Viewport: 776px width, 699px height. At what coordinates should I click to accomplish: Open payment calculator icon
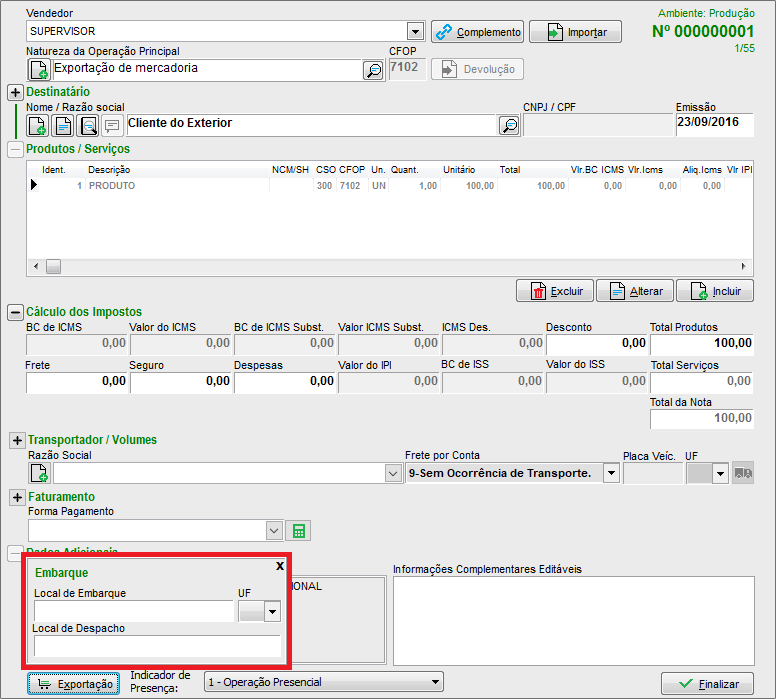(x=297, y=530)
